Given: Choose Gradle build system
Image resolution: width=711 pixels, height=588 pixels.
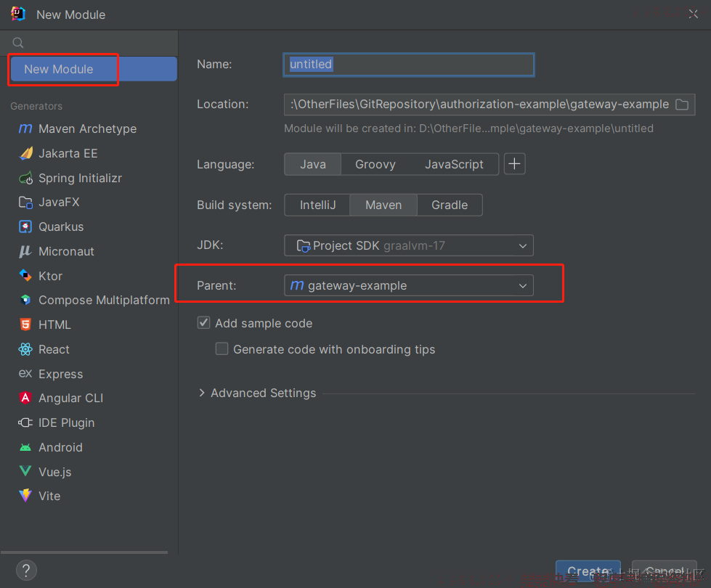Looking at the screenshot, I should (x=450, y=205).
